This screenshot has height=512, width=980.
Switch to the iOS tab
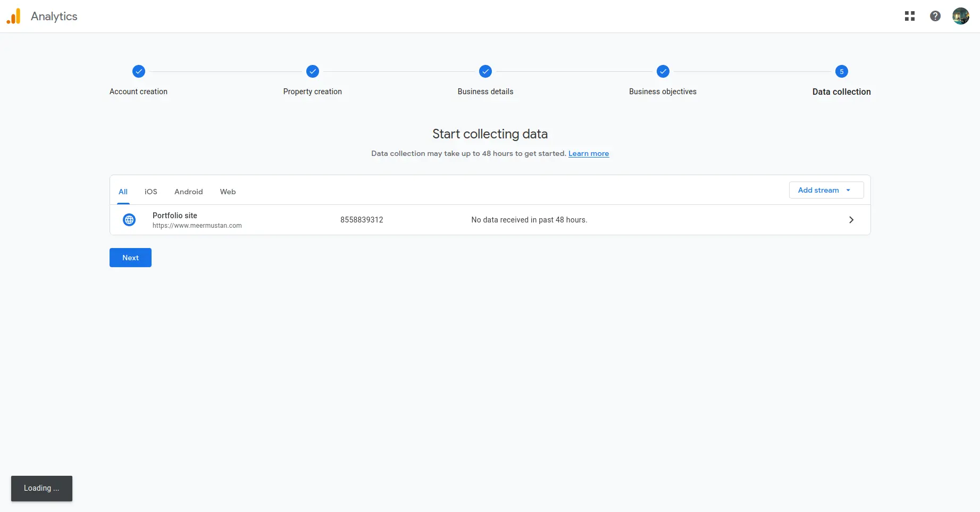click(x=150, y=192)
